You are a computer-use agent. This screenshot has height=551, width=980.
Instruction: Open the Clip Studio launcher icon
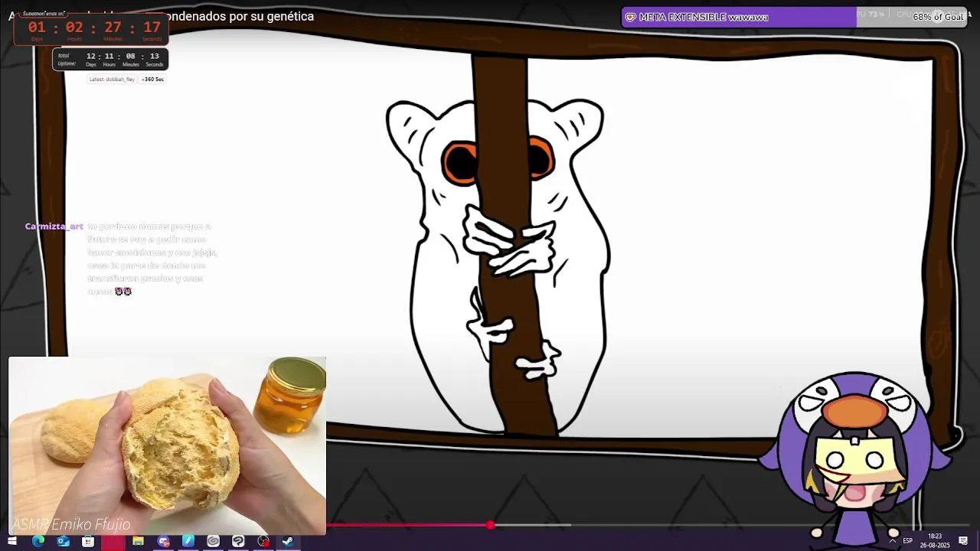click(214, 541)
